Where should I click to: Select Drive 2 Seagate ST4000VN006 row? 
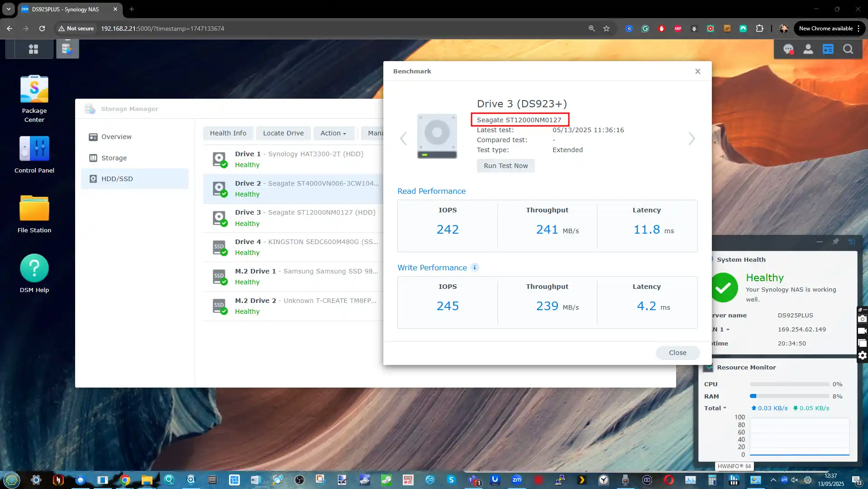click(x=293, y=189)
